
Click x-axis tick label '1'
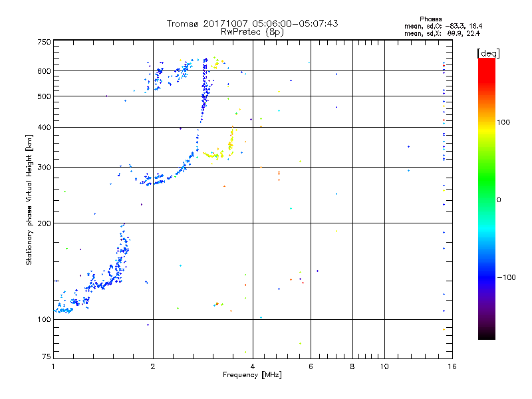tap(53, 366)
